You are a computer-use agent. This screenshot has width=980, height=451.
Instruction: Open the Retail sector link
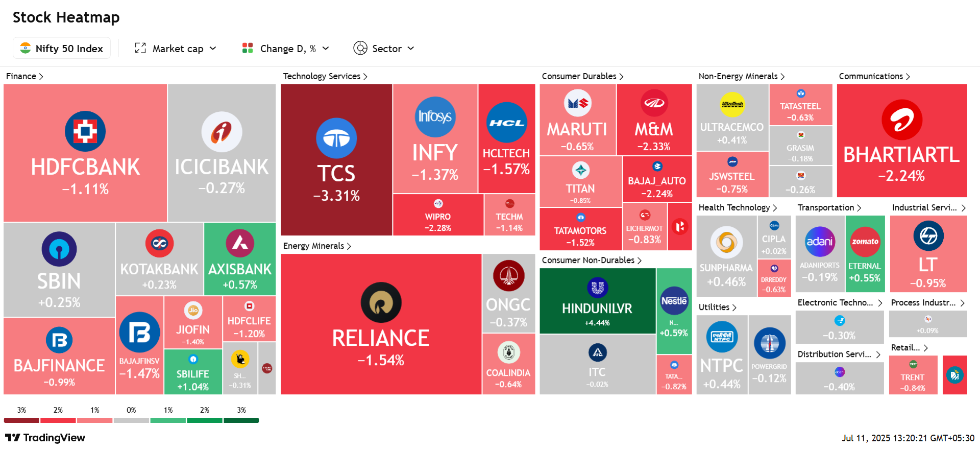909,347
